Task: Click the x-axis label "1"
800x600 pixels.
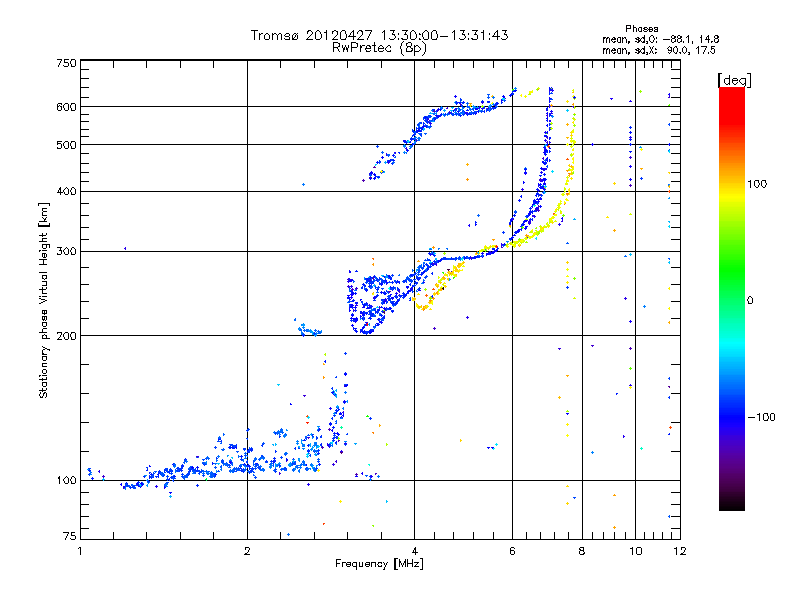Action: pyautogui.click(x=80, y=551)
